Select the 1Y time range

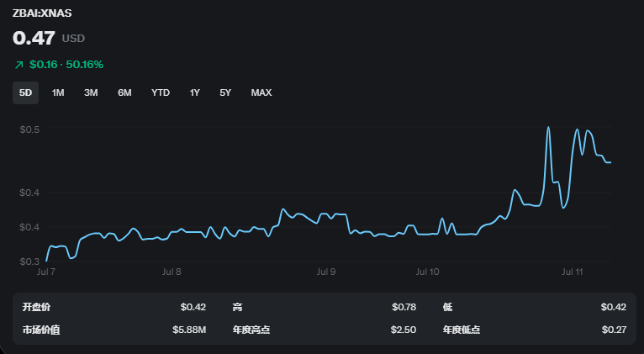tap(195, 92)
